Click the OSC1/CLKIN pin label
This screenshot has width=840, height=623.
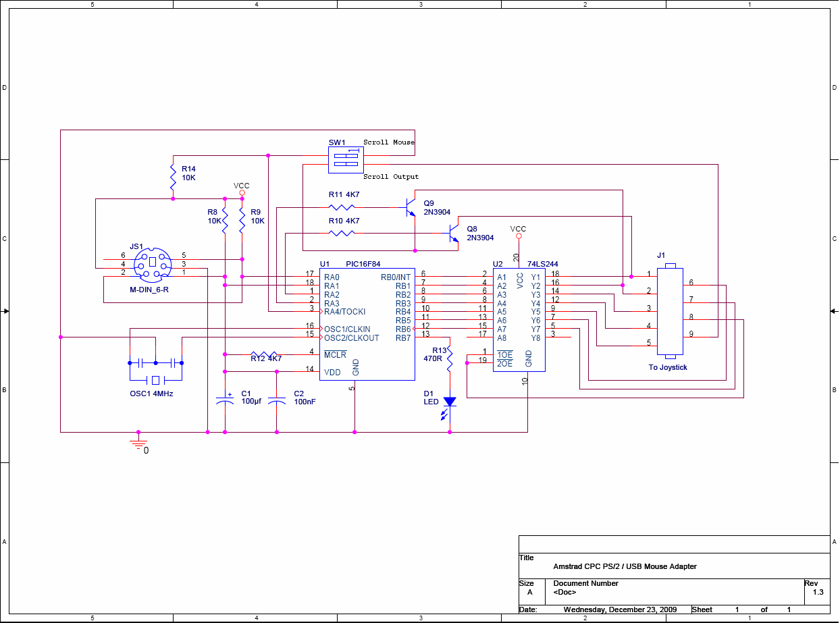[x=347, y=329]
